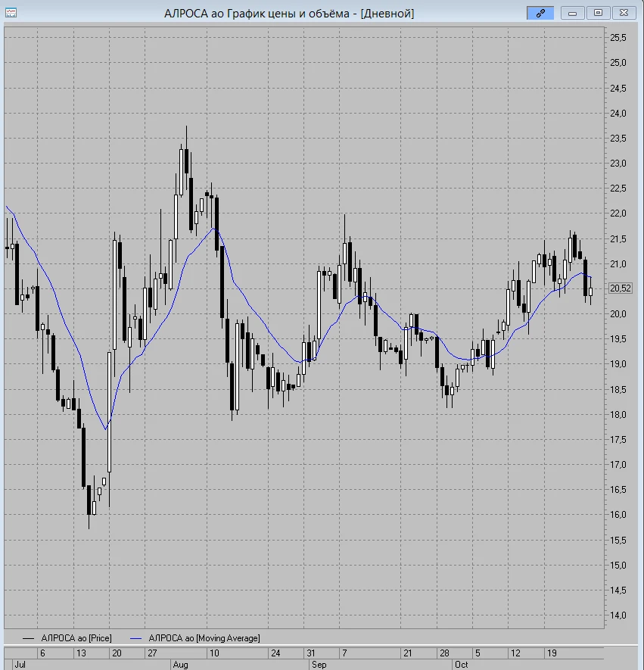The height and width of the screenshot is (670, 644).
Task: Click the 15,0 price axis label
Action: pos(618,566)
